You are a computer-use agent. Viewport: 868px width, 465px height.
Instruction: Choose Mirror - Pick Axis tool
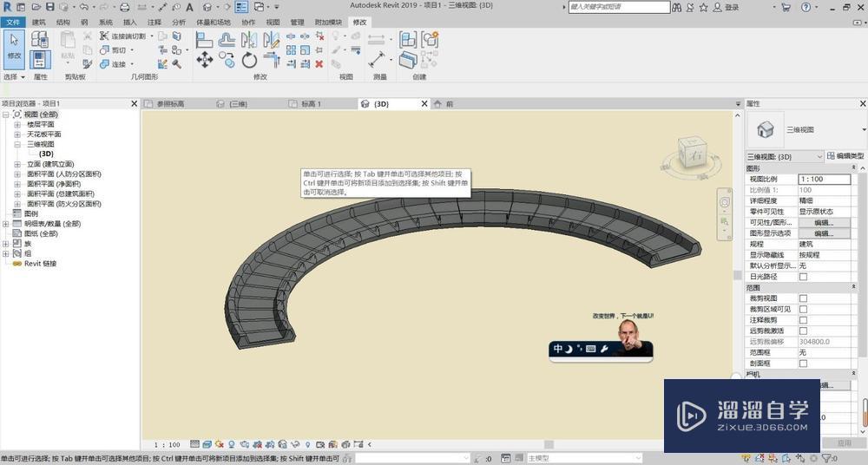click(x=248, y=39)
